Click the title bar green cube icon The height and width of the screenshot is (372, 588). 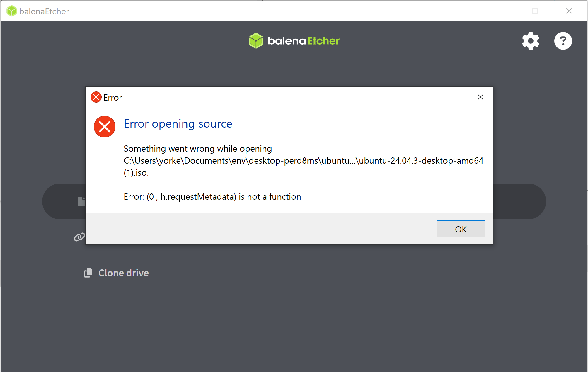click(x=12, y=11)
